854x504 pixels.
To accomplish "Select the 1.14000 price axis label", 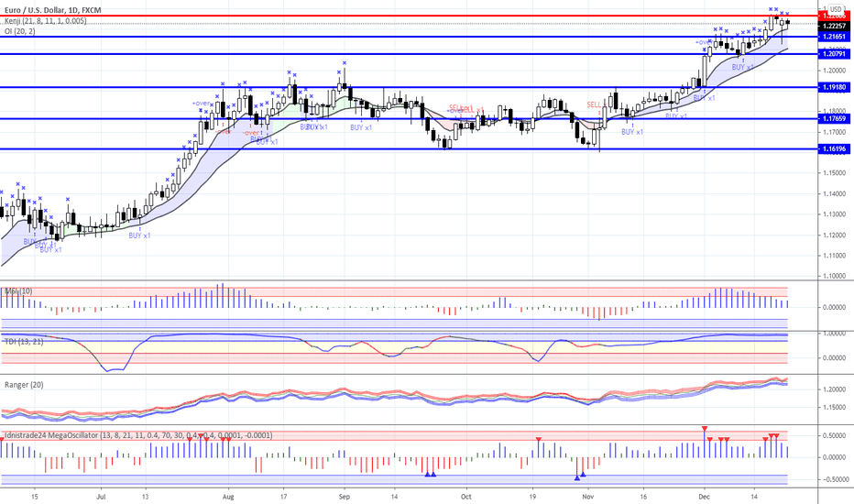I will [835, 194].
